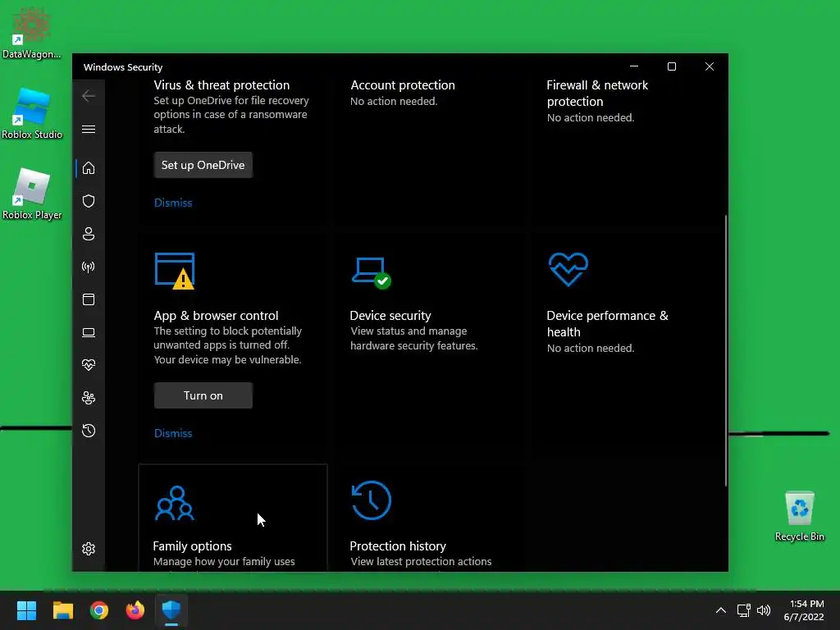The height and width of the screenshot is (630, 840).
Task: Open Device performance & health heading
Action: pyautogui.click(x=608, y=323)
